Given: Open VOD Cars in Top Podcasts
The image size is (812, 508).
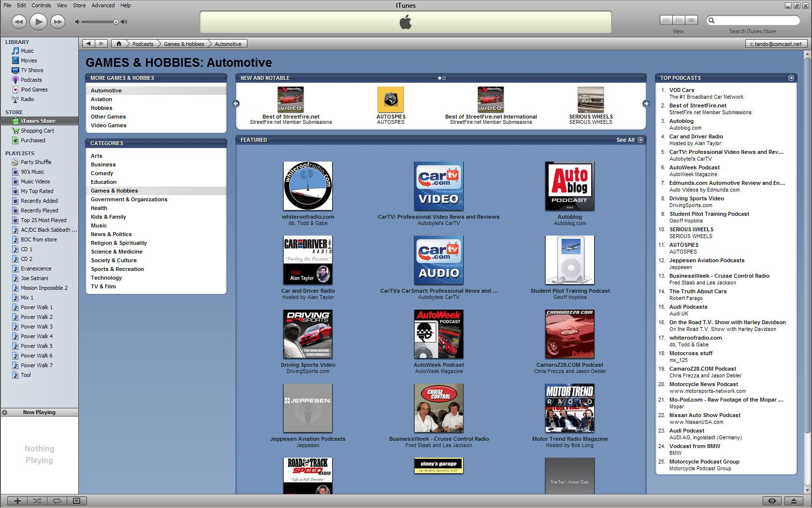Looking at the screenshot, I should click(681, 90).
